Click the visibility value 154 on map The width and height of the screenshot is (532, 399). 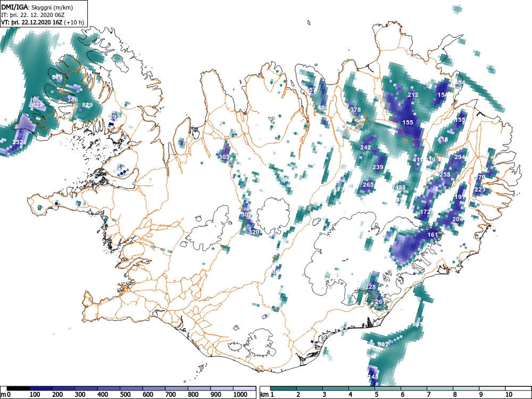point(443,95)
